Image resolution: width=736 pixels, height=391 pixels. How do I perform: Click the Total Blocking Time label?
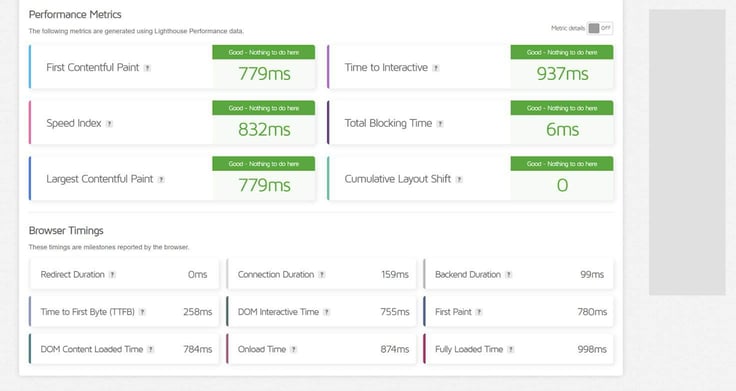click(388, 123)
